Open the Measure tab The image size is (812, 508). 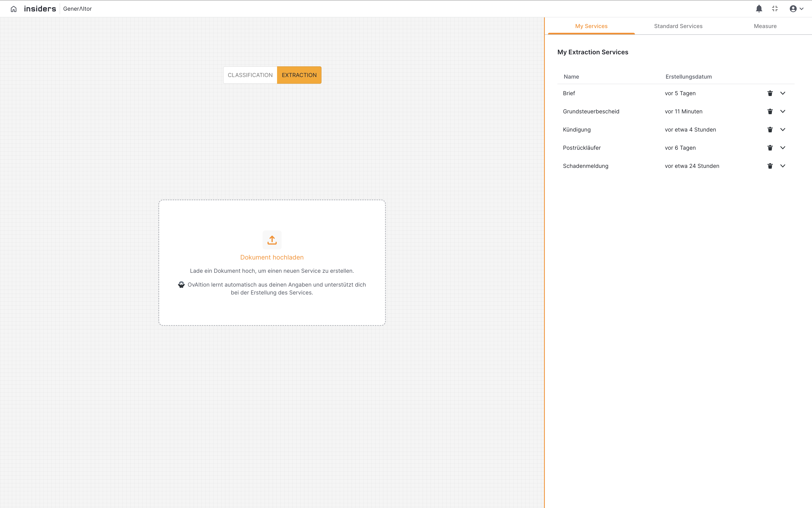pyautogui.click(x=765, y=26)
